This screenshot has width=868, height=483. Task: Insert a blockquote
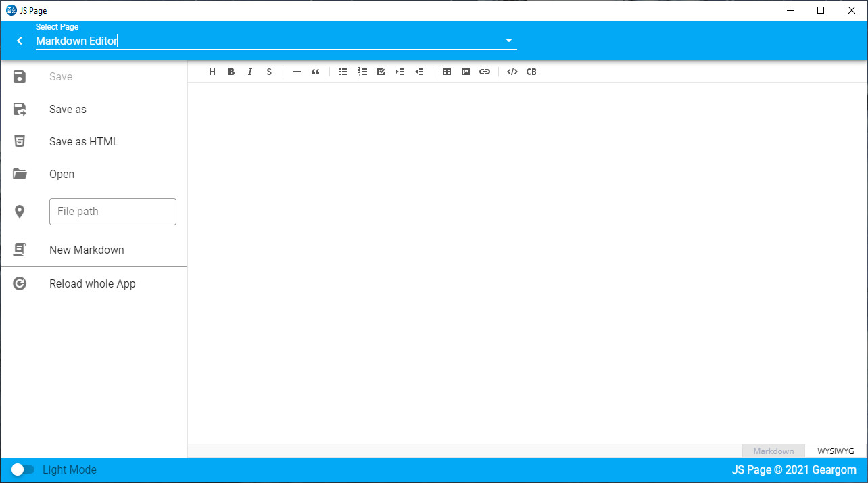(x=316, y=72)
